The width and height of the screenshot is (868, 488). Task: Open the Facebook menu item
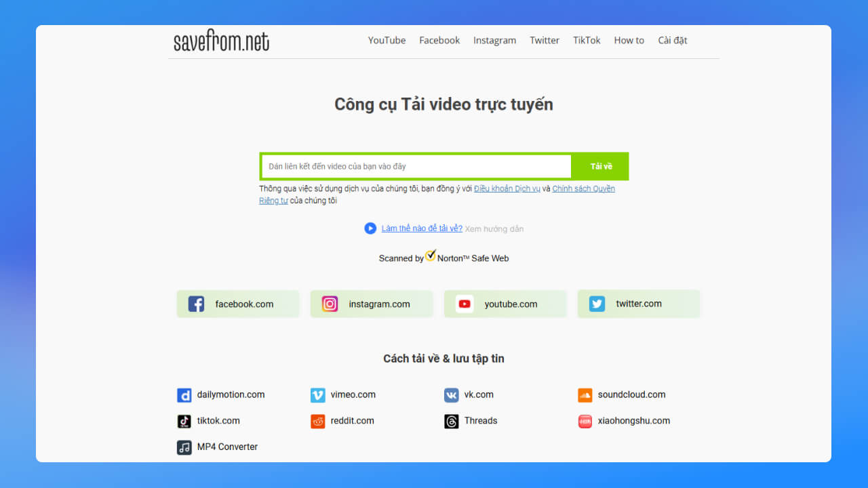439,41
